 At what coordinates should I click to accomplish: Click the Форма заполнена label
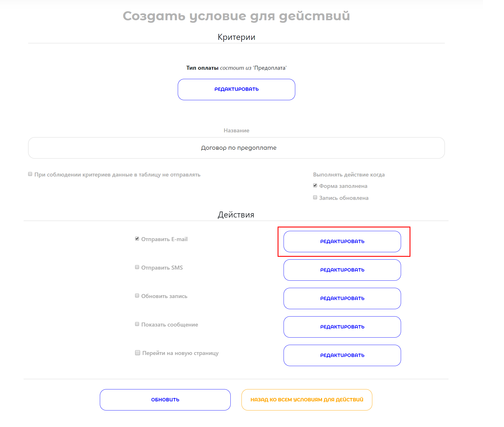point(343,186)
